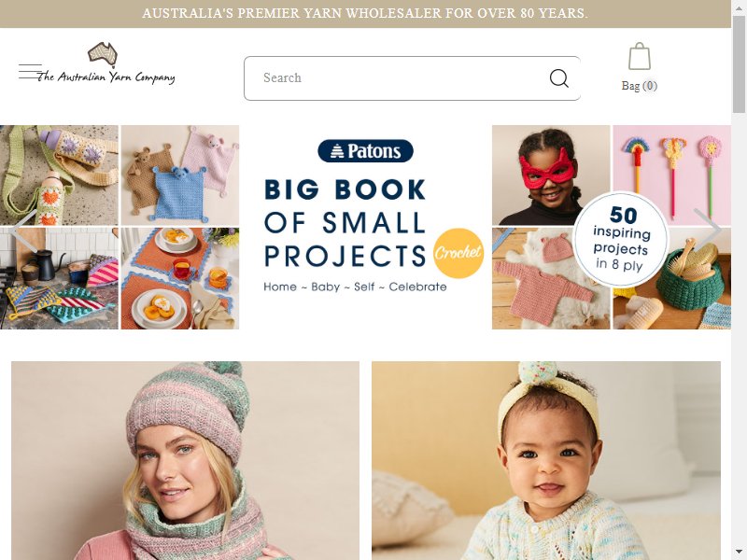Open the shopping bag icon

[x=640, y=57]
